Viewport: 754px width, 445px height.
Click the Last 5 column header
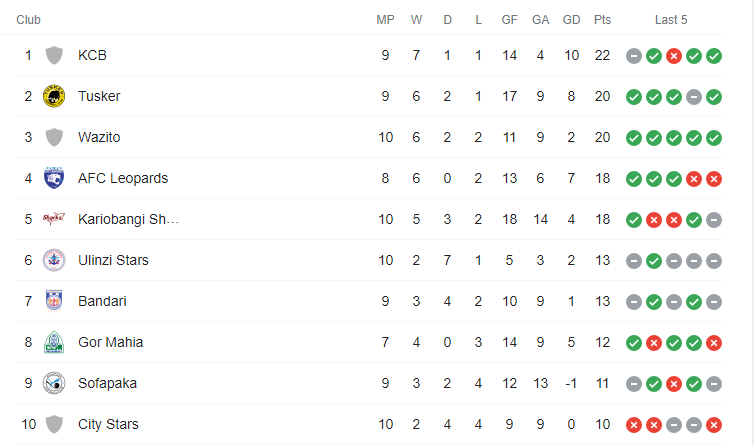pyautogui.click(x=671, y=20)
